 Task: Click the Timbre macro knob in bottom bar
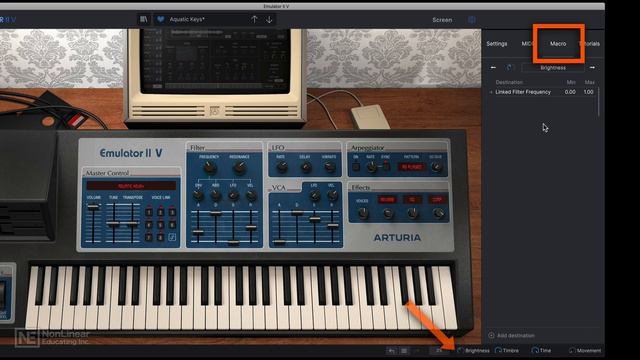498,351
